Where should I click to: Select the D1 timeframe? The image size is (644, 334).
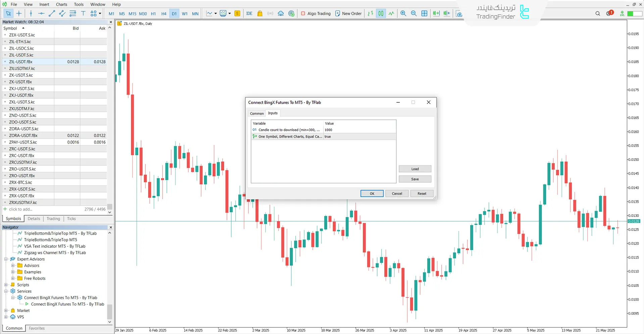pos(174,14)
